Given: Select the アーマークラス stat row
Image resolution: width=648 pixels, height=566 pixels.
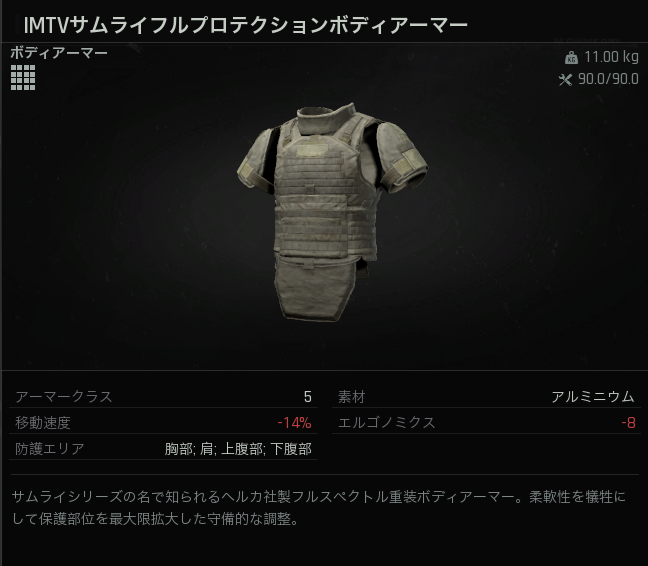Looking at the screenshot, I should pos(163,397).
